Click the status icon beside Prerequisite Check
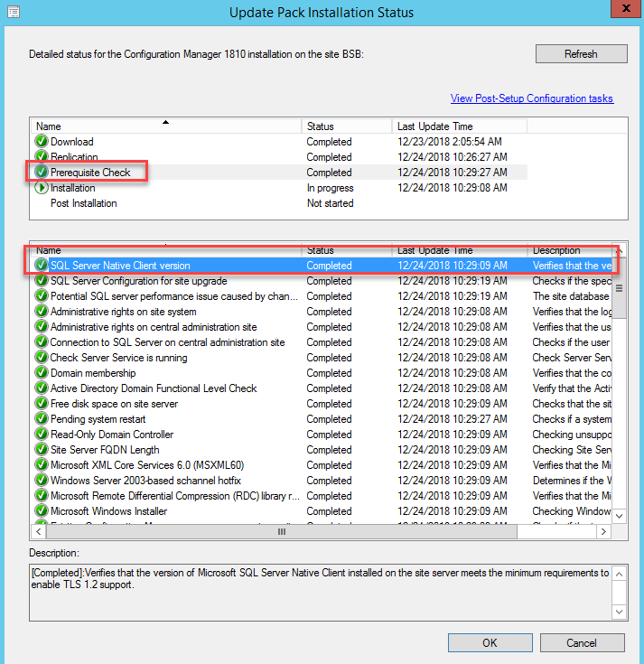644x664 pixels. click(x=41, y=173)
